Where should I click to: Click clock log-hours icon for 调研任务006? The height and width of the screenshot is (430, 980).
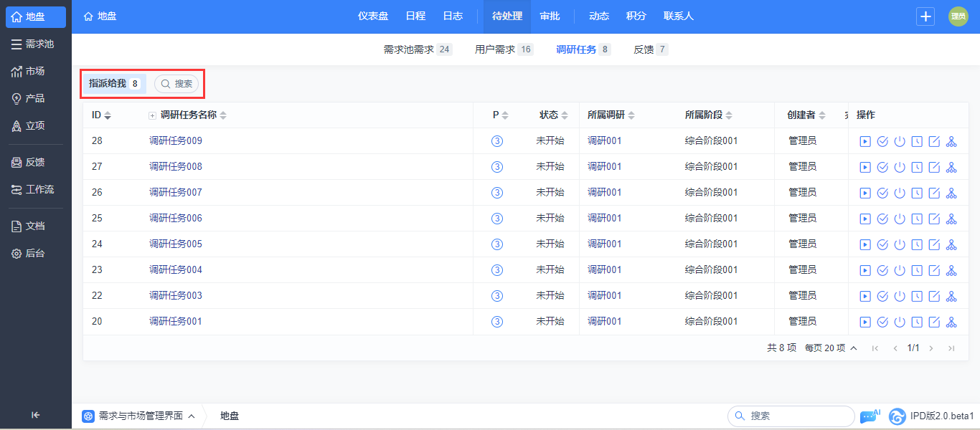coord(917,219)
